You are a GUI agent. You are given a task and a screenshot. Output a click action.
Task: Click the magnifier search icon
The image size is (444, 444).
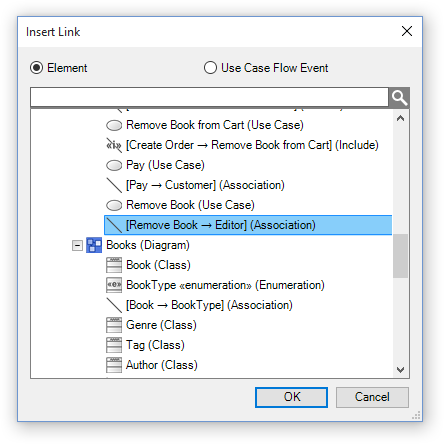click(399, 97)
